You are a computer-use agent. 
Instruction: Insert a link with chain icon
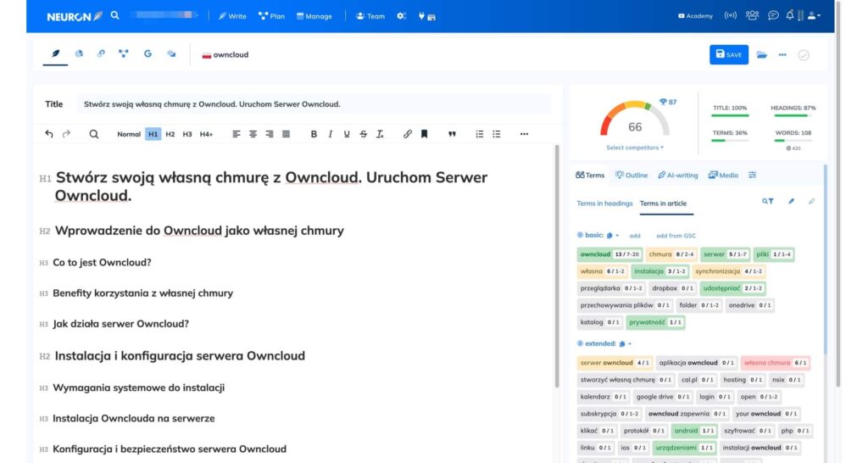(x=408, y=134)
